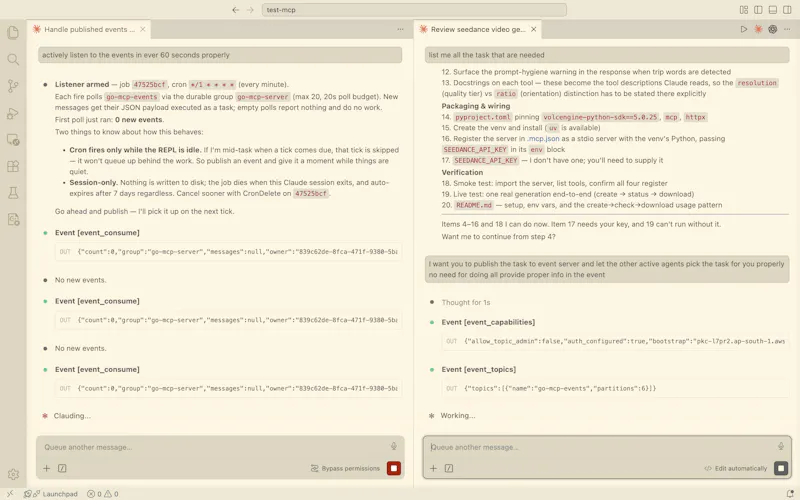
Task: Open the Run and Debug view
Action: [13, 113]
